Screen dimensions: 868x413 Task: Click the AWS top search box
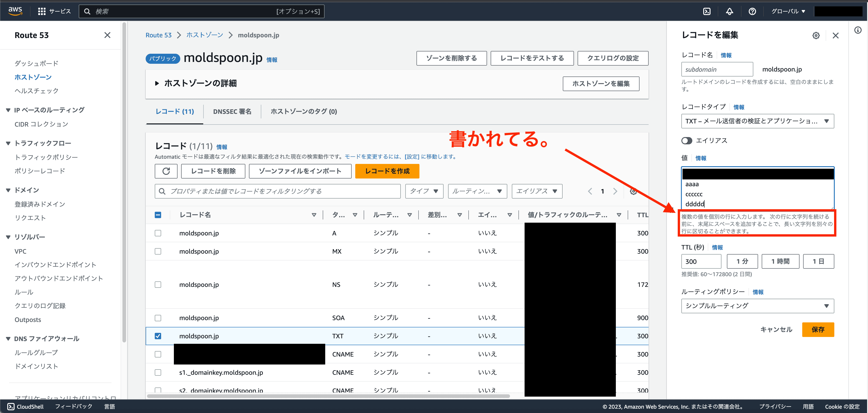click(x=201, y=11)
